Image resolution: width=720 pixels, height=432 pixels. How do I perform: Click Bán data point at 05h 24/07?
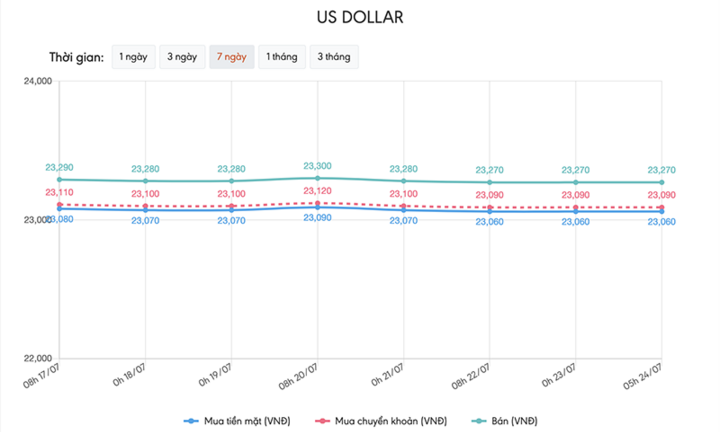point(662,182)
